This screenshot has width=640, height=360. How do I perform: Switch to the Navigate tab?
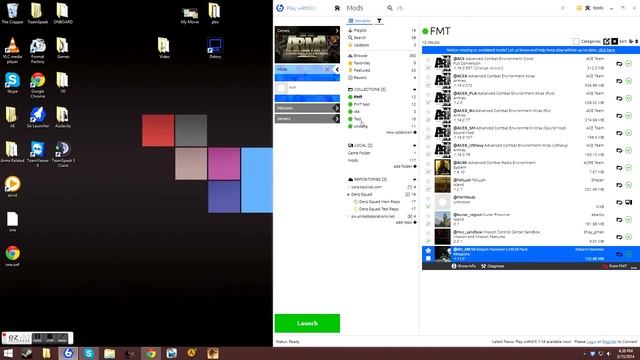click(360, 21)
